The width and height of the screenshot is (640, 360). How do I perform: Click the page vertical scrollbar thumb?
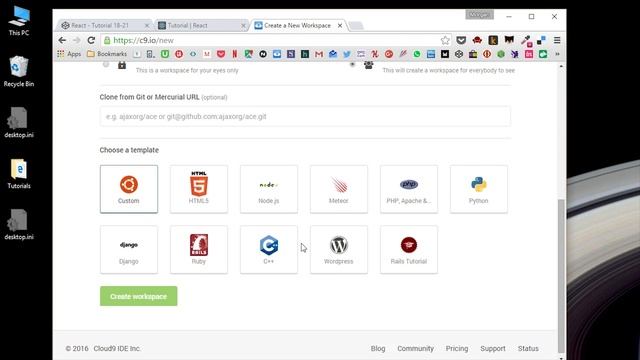point(561,276)
